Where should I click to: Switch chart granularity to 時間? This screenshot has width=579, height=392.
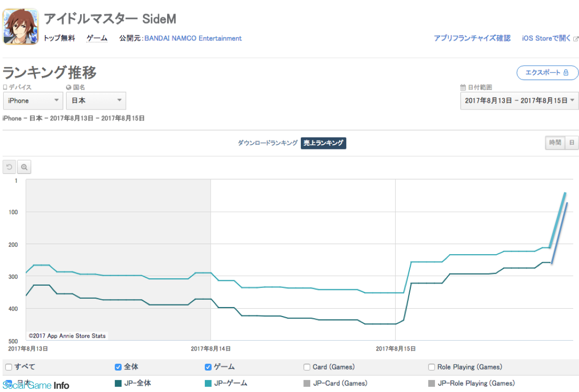click(x=555, y=143)
